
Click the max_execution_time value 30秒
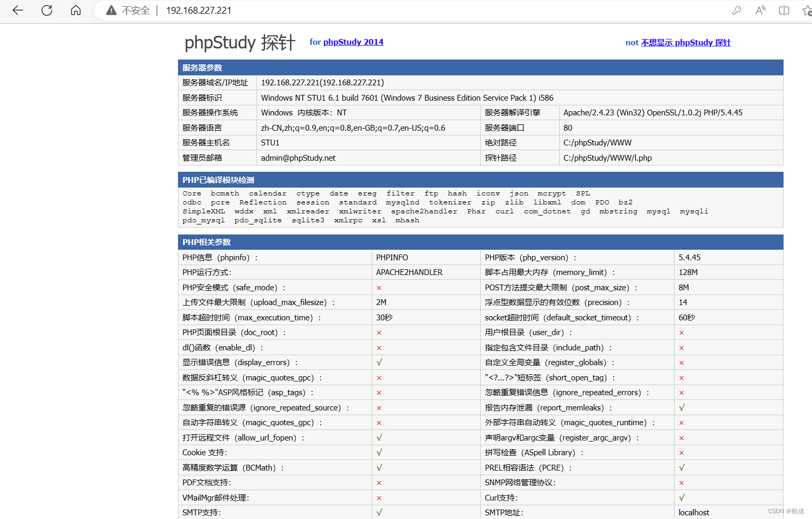tap(384, 318)
